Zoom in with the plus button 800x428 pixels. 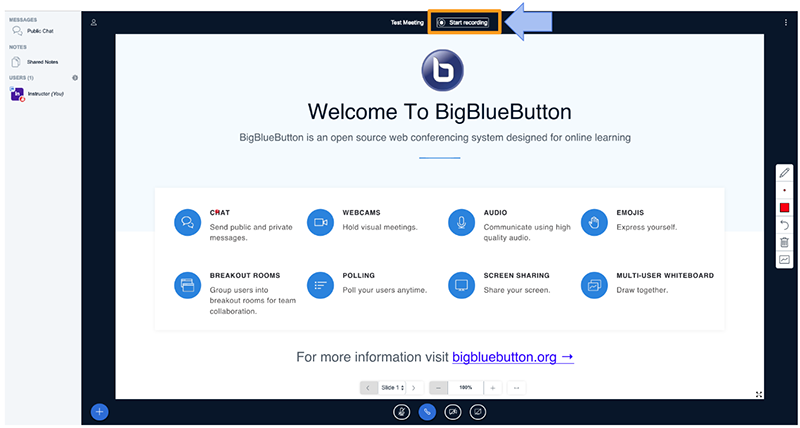(x=492, y=388)
